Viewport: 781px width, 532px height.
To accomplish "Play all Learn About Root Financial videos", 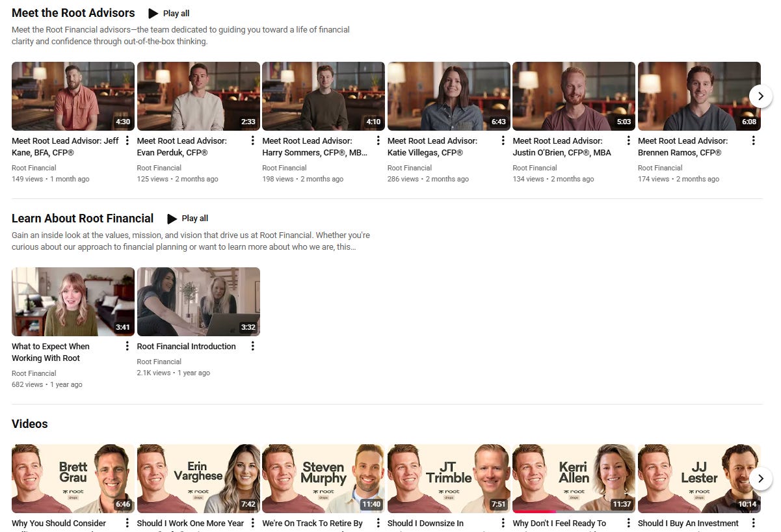I will click(x=187, y=219).
